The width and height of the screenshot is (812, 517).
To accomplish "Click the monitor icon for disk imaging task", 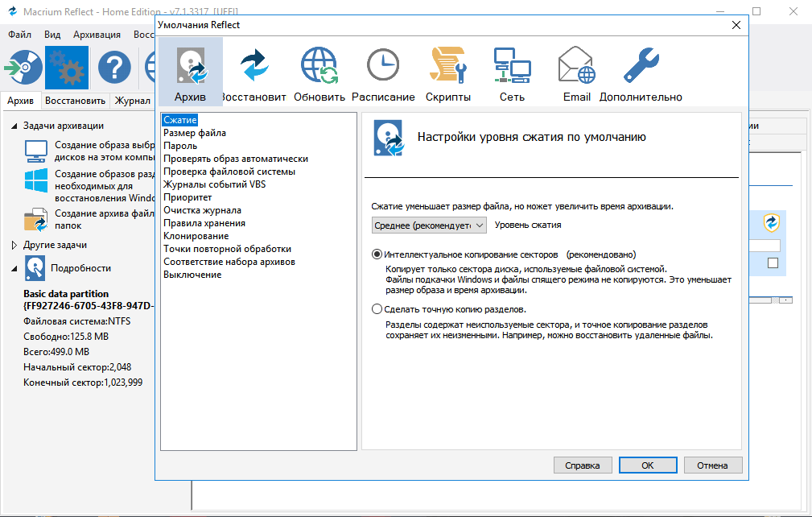I will (x=35, y=151).
